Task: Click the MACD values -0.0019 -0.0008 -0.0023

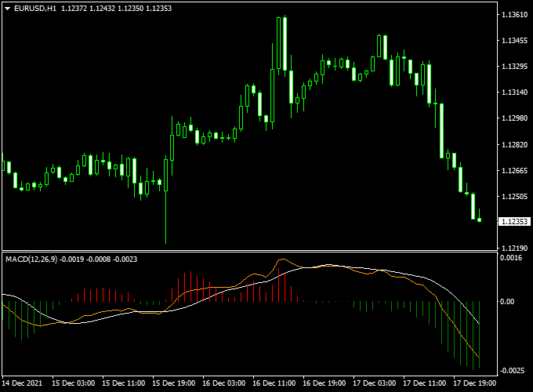Action: pos(98,260)
